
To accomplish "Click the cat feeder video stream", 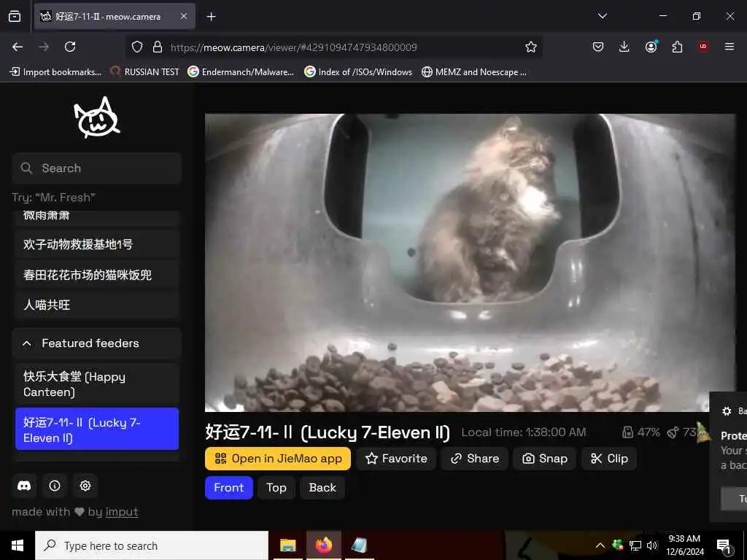I will point(471,262).
